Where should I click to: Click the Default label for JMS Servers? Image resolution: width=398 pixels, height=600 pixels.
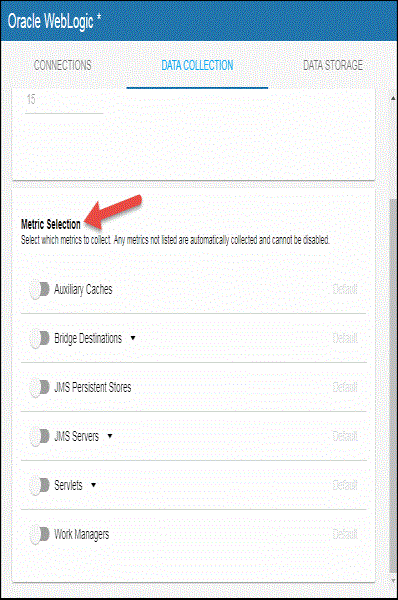pyautogui.click(x=345, y=436)
